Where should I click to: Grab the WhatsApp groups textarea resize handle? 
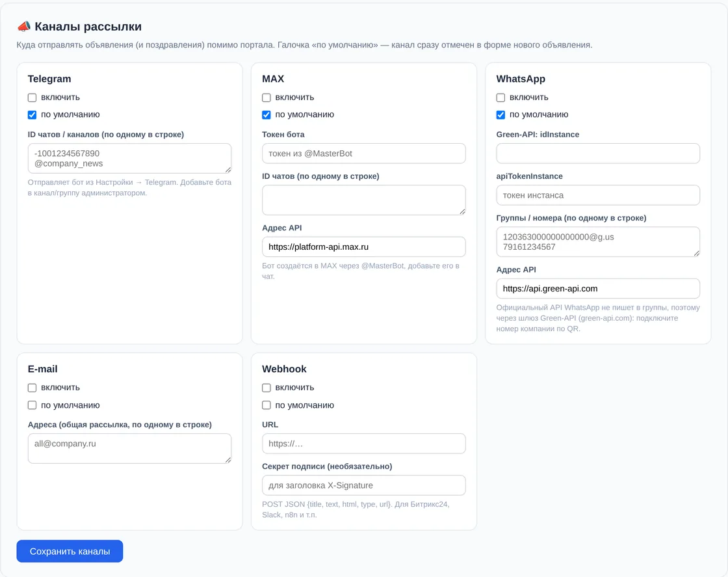point(696,253)
